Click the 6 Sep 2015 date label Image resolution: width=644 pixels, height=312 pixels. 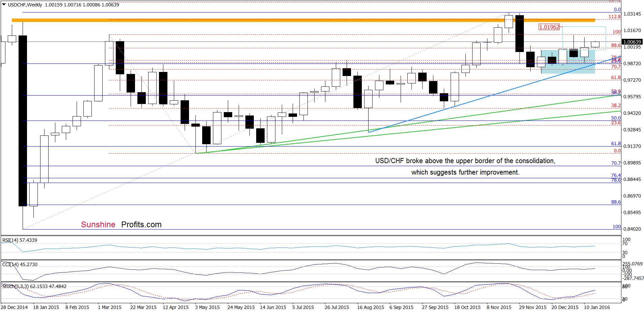click(x=401, y=307)
